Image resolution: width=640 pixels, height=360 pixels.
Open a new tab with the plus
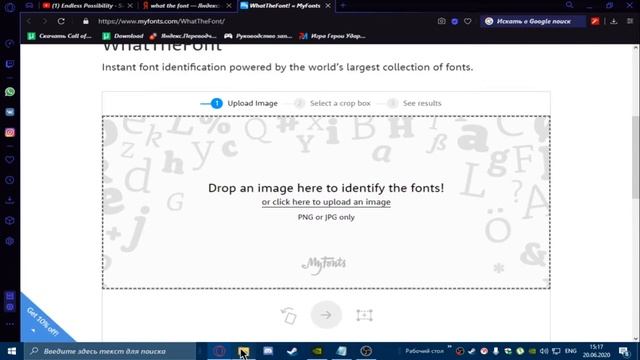click(x=343, y=6)
